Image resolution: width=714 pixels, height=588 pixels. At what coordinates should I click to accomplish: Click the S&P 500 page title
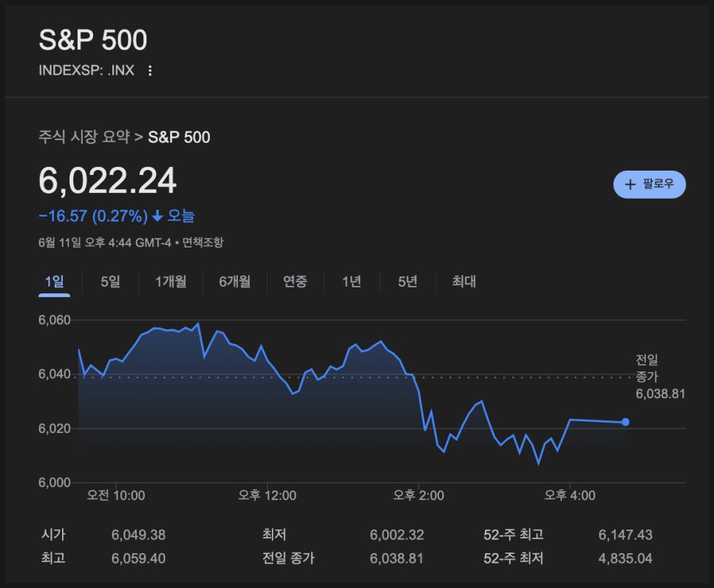click(x=93, y=40)
